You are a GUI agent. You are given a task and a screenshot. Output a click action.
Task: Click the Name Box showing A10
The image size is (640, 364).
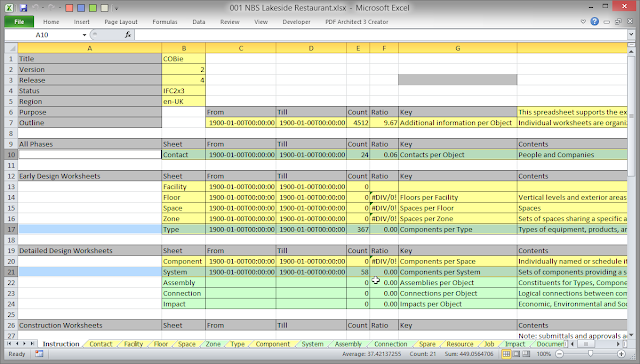[42, 35]
